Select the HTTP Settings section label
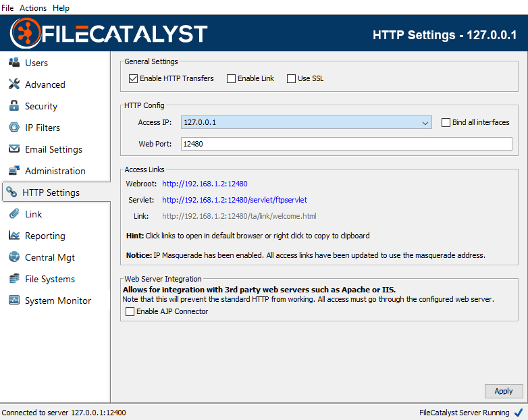This screenshot has height=420, width=528. 51,192
